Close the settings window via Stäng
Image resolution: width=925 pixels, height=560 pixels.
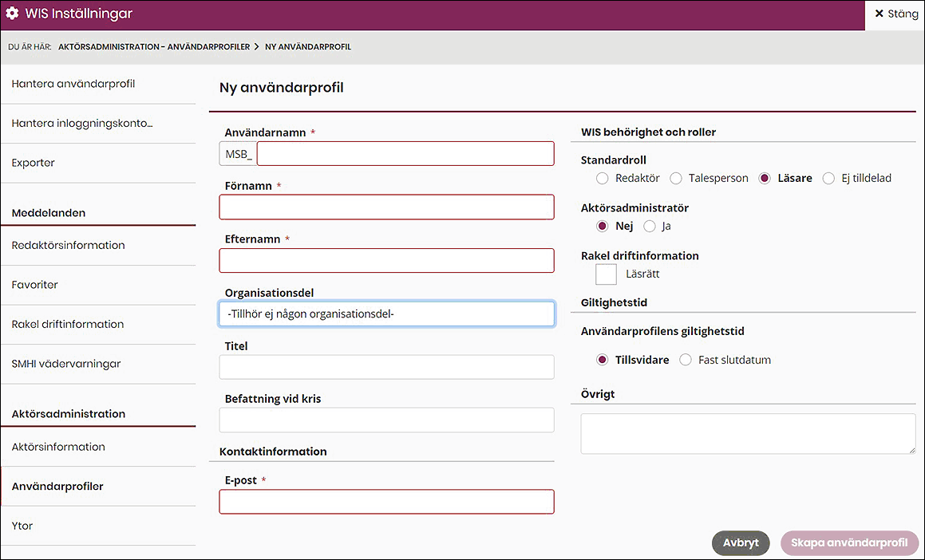pyautogui.click(x=894, y=14)
